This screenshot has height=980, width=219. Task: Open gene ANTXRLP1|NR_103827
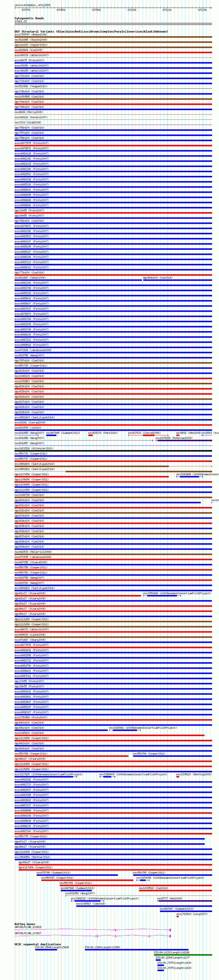28,933
